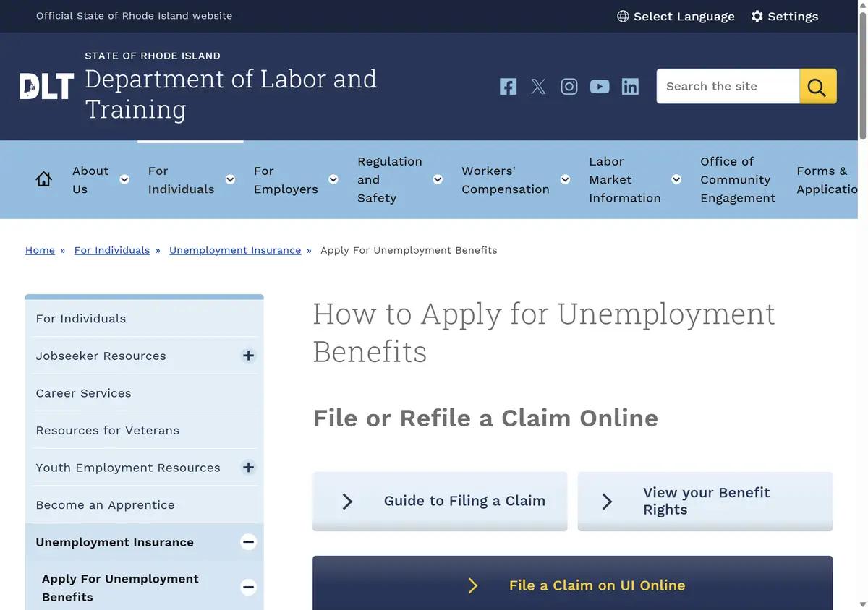Follow the For Individuals breadcrumb link
This screenshot has height=610, width=868.
click(112, 250)
